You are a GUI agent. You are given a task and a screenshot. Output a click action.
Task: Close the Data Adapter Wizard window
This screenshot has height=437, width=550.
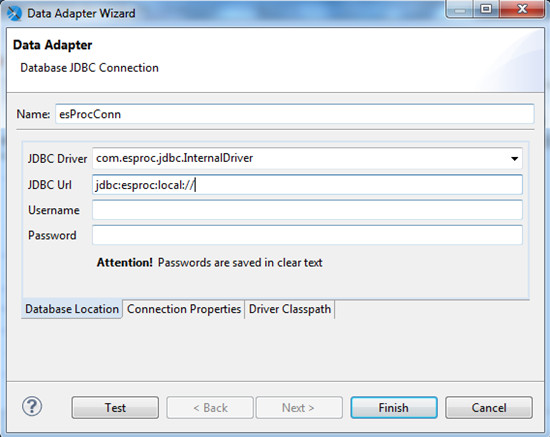522,9
